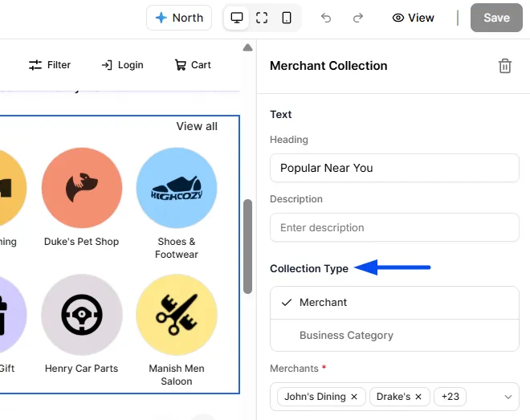
Task: Switch to mobile preview mode
Action: coord(287,18)
